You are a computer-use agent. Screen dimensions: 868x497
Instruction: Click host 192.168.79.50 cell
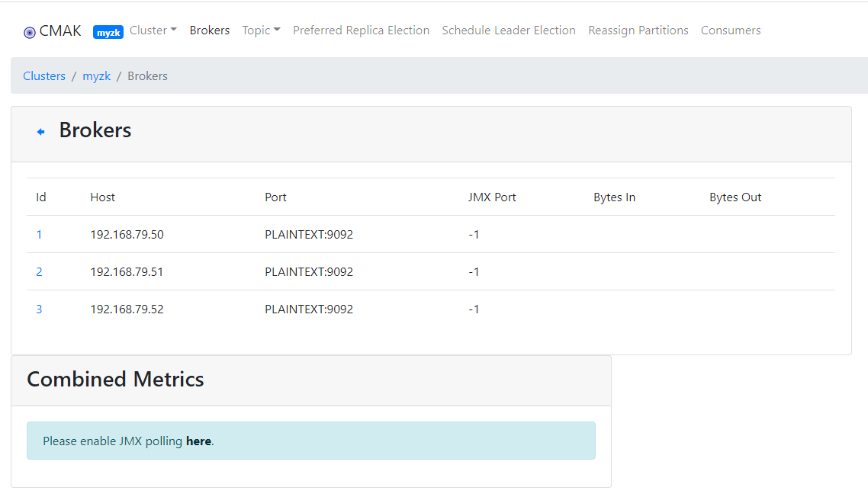pos(127,235)
